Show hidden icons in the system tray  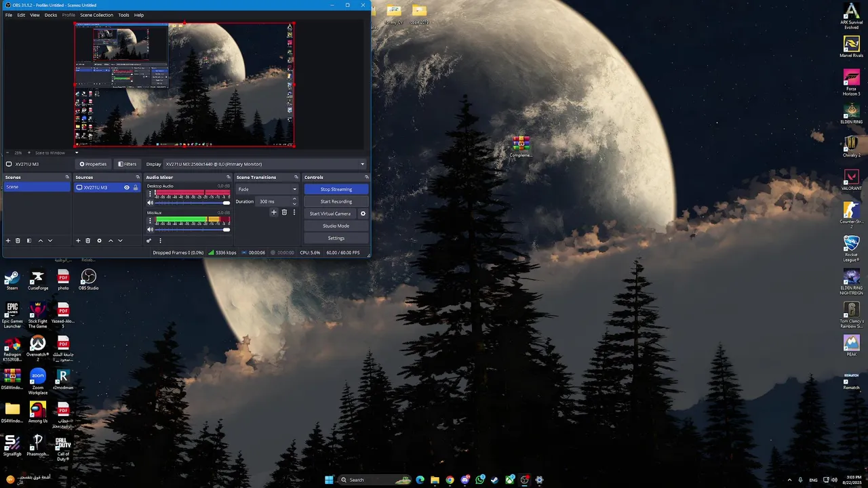click(789, 480)
